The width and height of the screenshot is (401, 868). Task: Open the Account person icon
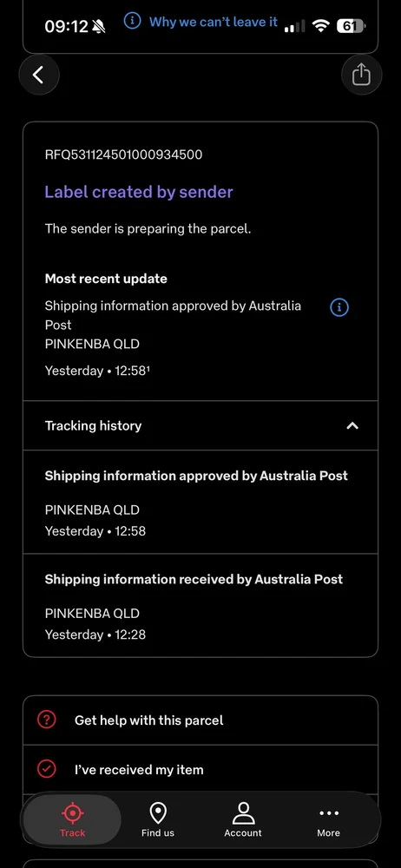click(x=242, y=814)
